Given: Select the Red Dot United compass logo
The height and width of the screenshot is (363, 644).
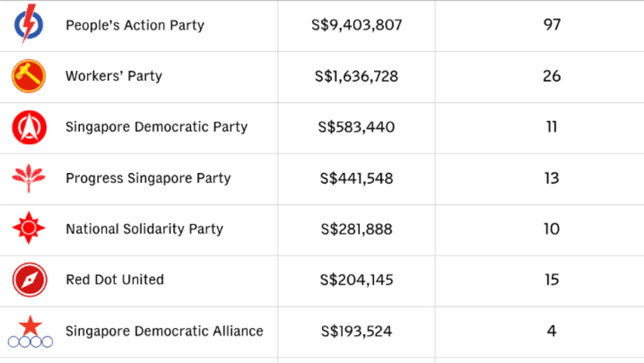Looking at the screenshot, I should [29, 280].
